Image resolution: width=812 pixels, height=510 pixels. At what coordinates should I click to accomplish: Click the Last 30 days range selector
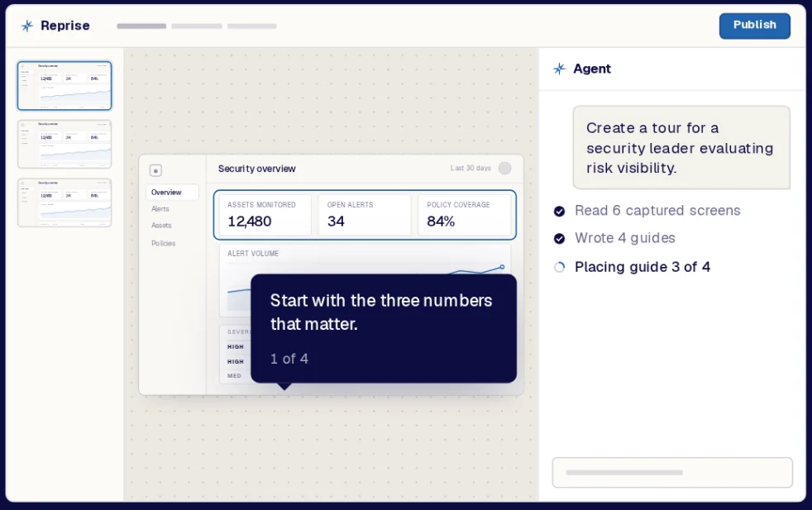point(470,168)
